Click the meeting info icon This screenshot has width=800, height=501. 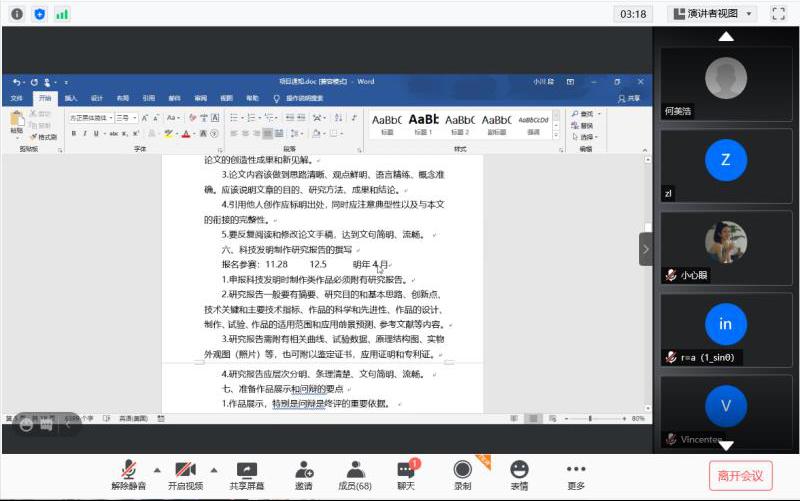coord(17,14)
